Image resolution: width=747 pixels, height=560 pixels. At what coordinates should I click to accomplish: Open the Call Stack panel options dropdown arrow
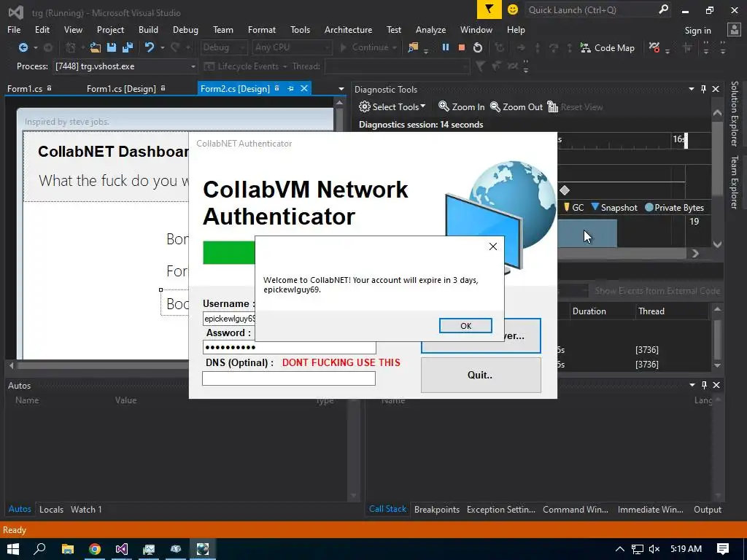pyautogui.click(x=692, y=385)
